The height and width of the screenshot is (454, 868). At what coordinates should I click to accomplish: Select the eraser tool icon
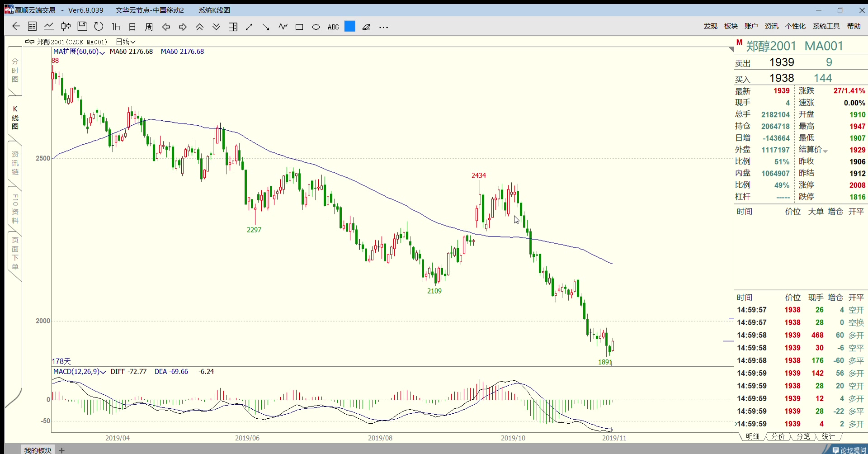[x=366, y=27]
